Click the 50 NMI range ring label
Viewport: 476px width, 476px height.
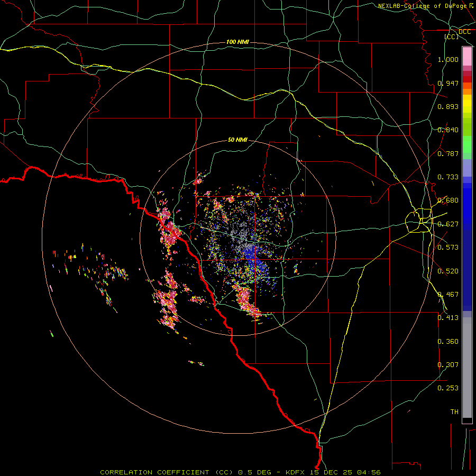click(237, 140)
